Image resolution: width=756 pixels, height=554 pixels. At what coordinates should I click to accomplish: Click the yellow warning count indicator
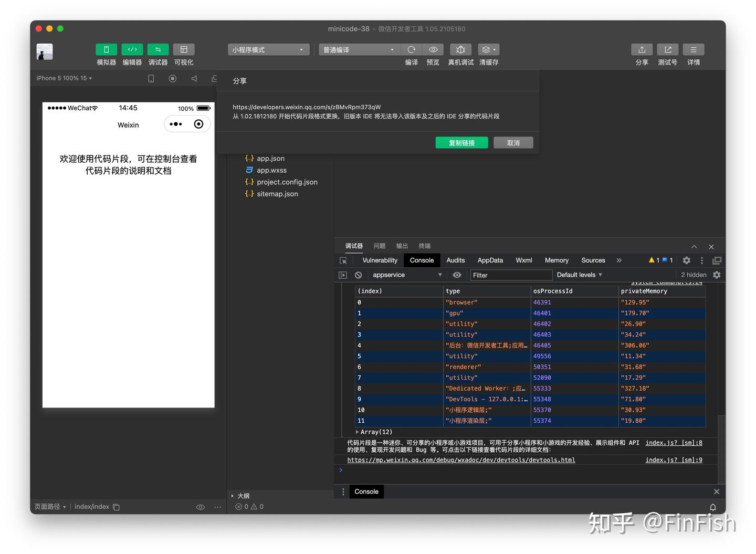(x=654, y=260)
